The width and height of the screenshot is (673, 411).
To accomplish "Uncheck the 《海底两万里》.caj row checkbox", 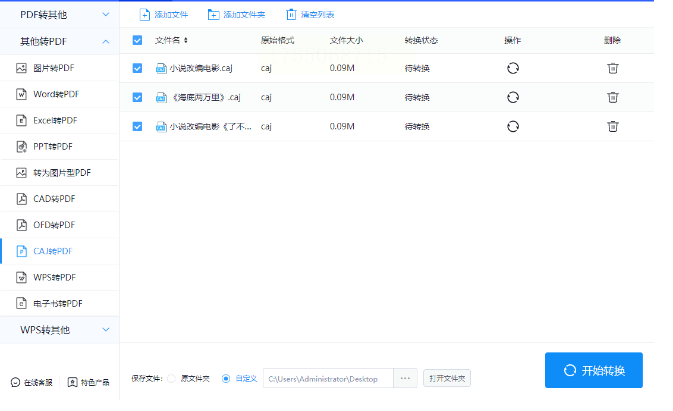I will click(137, 97).
